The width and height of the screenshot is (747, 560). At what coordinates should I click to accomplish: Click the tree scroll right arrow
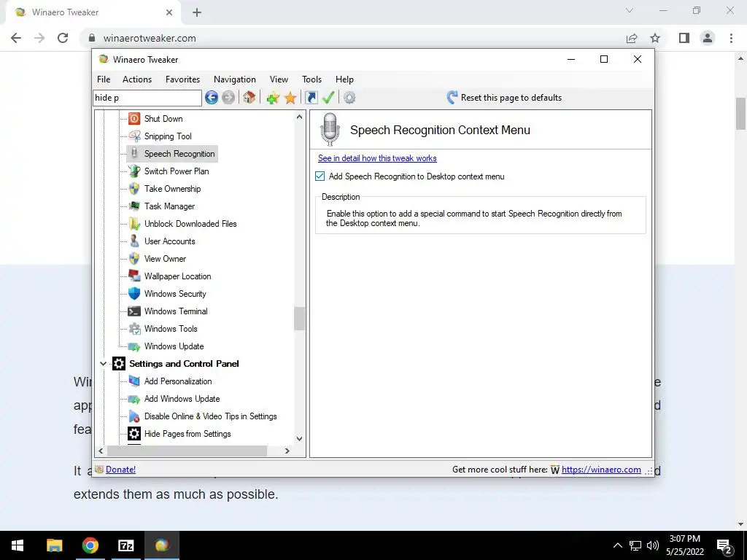point(287,451)
